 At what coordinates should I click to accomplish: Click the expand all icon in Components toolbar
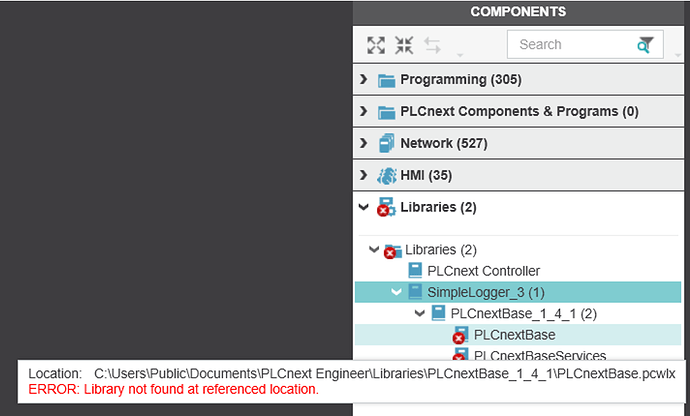(x=376, y=45)
